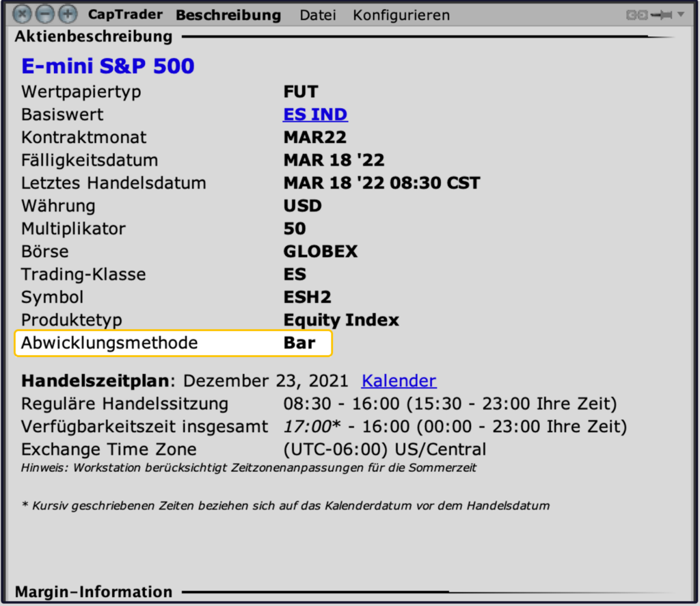Click the Symbol label
This screenshot has height=606, width=700.
52,298
